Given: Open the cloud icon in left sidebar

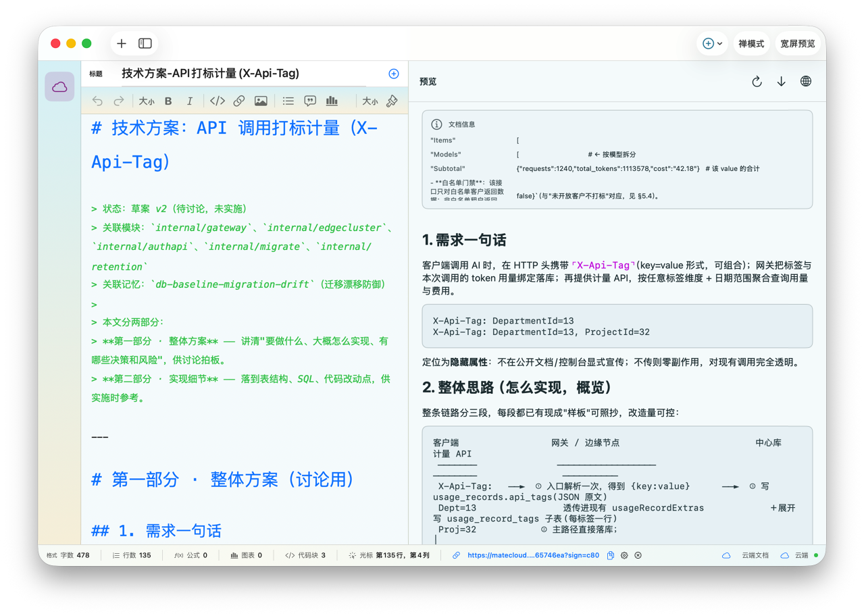Looking at the screenshot, I should point(59,86).
